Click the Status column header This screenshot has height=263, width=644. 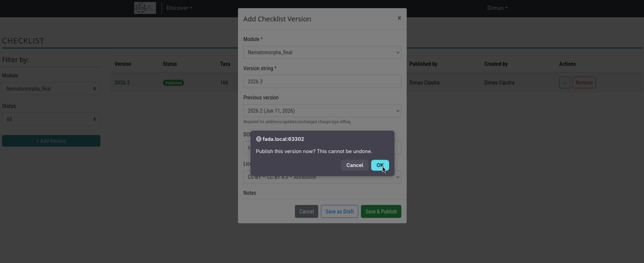[170, 64]
